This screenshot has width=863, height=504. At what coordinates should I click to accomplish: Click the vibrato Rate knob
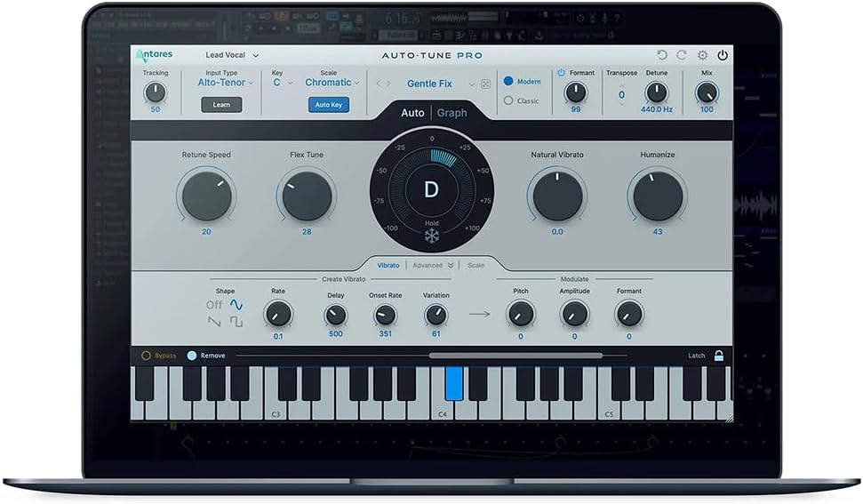pos(278,314)
